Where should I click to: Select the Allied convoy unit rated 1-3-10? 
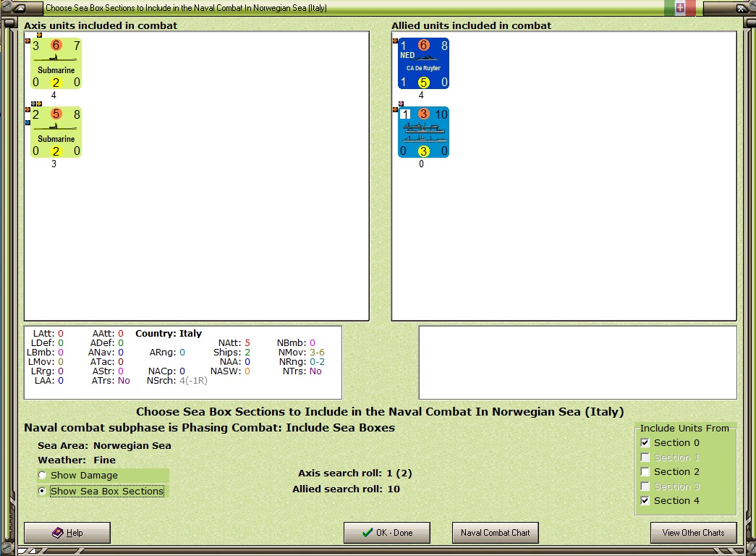(424, 132)
